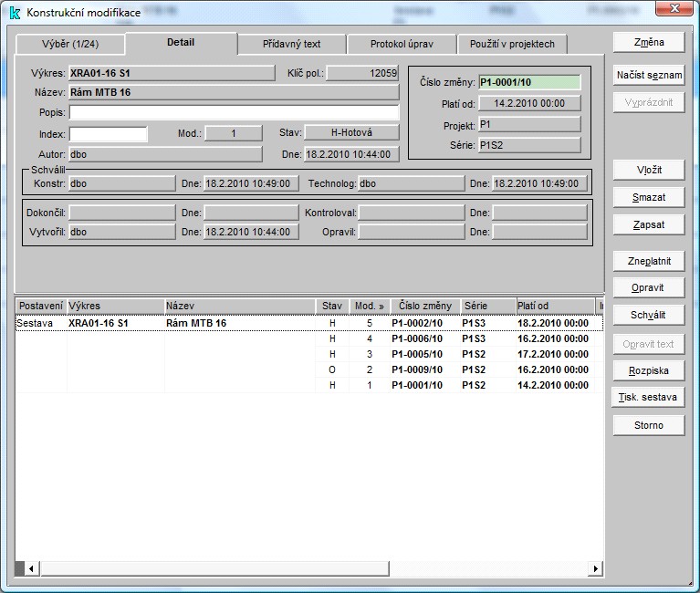Open the Přídavný text tab

(x=291, y=44)
